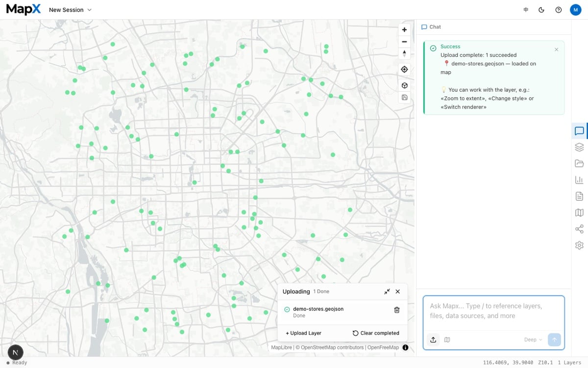Open the folder files sidebar icon
Screen dimensions: 588x368
point(579,163)
